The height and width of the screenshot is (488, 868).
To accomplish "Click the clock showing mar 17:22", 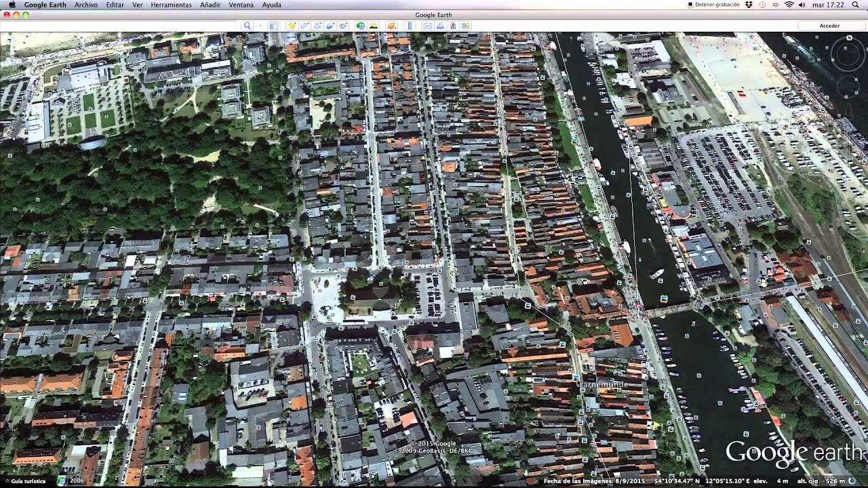I will [828, 5].
